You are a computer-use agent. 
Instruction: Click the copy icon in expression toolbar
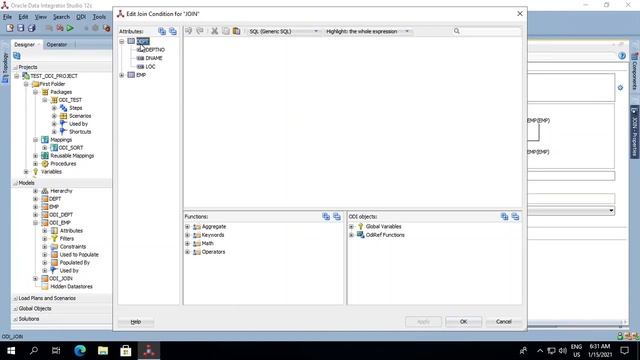click(226, 31)
